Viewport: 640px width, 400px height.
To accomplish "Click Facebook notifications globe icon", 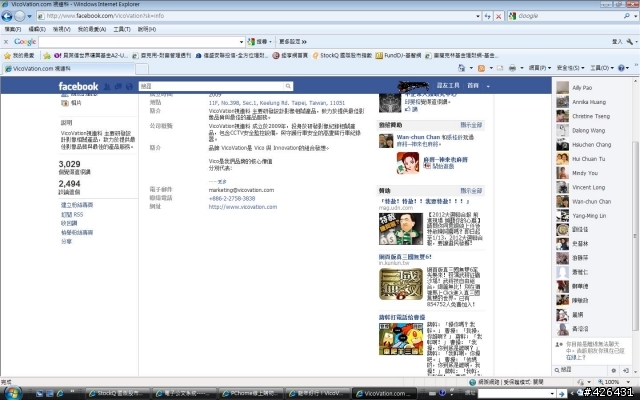I will (x=129, y=87).
